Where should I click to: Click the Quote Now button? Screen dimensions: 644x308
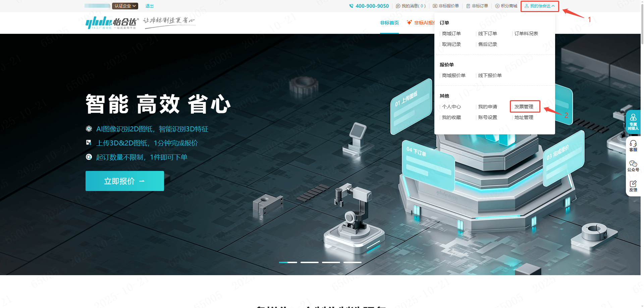click(125, 181)
